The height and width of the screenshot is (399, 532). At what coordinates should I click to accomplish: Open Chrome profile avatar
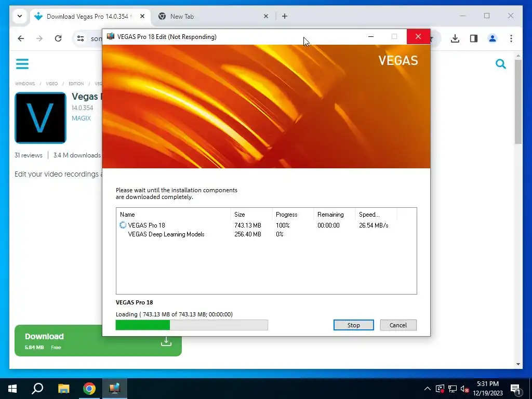point(493,38)
